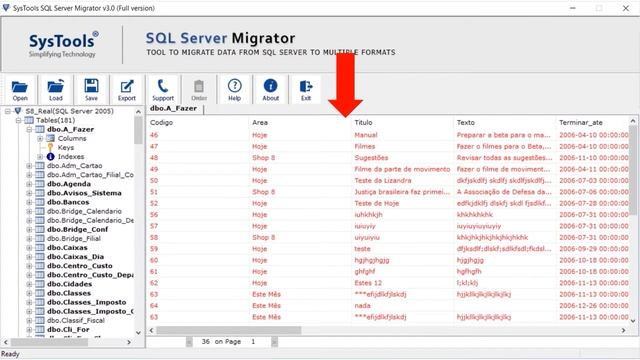Open the Support phone icon
Screen dimensions: 640x360
(163, 89)
